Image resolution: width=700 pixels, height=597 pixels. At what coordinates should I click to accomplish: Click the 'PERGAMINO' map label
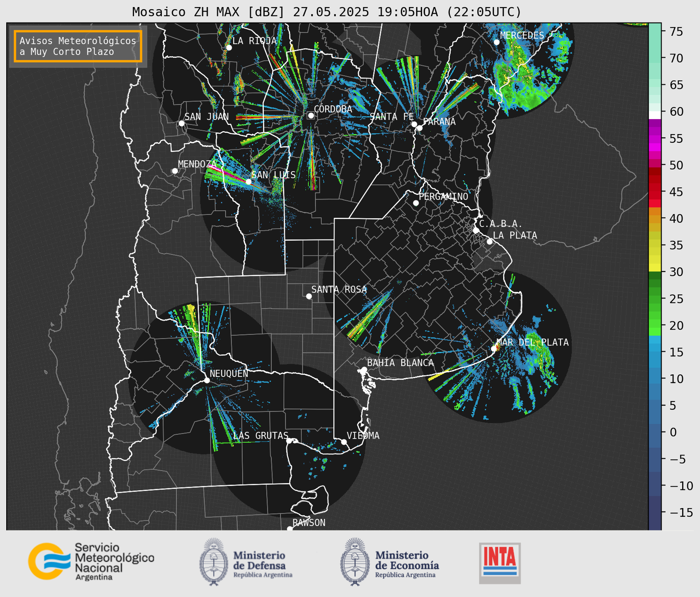[444, 197]
